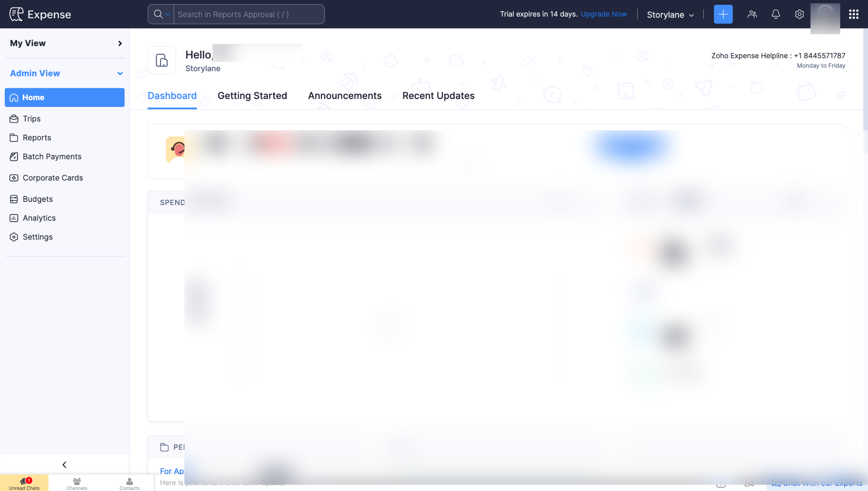Screen dimensions: 868x491
Task: Switch to the Announcements tab
Action: pos(344,96)
